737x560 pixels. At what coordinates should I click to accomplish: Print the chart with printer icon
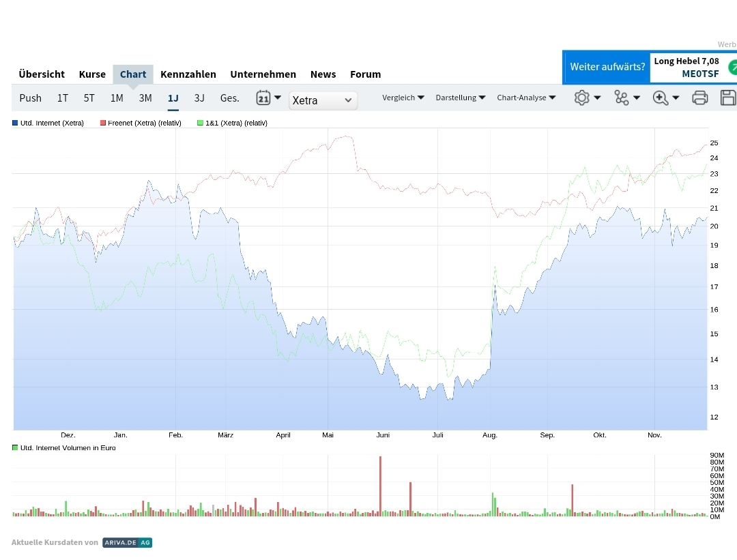[x=699, y=98]
